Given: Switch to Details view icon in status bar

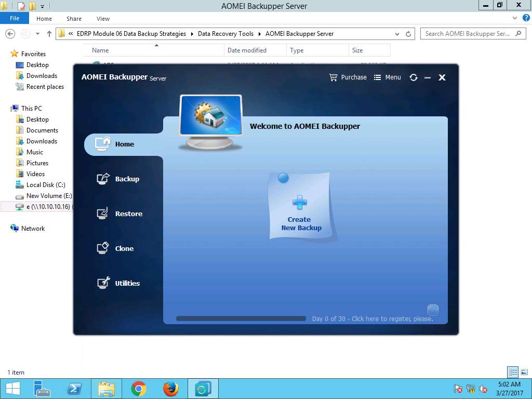Looking at the screenshot, I should pyautogui.click(x=513, y=372).
